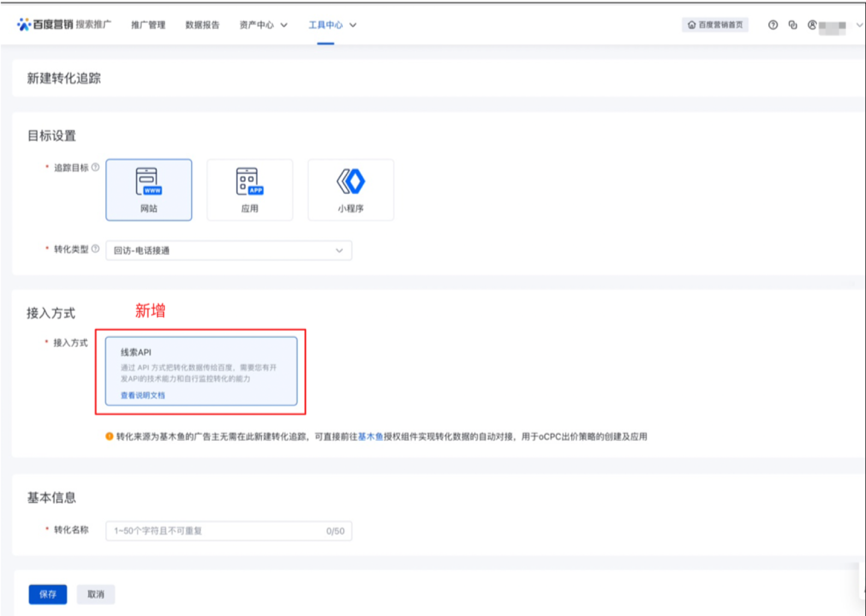
Task: Open the 转化类型 dropdown
Action: click(229, 250)
